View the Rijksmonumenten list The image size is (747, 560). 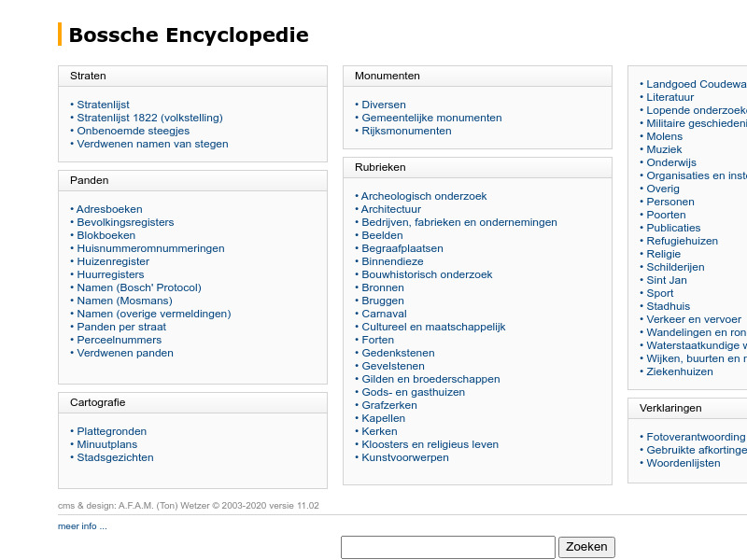coord(407,131)
